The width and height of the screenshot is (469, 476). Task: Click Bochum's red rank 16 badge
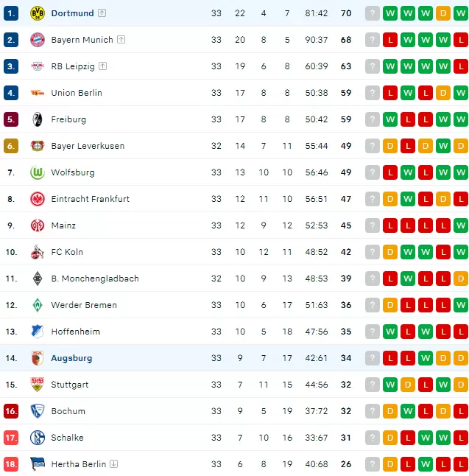pyautogui.click(x=11, y=411)
